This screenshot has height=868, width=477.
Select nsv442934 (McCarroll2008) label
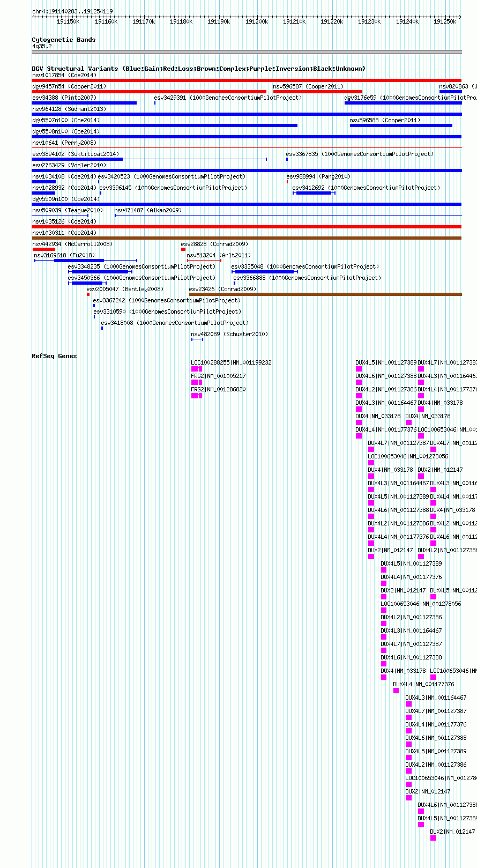click(x=72, y=244)
